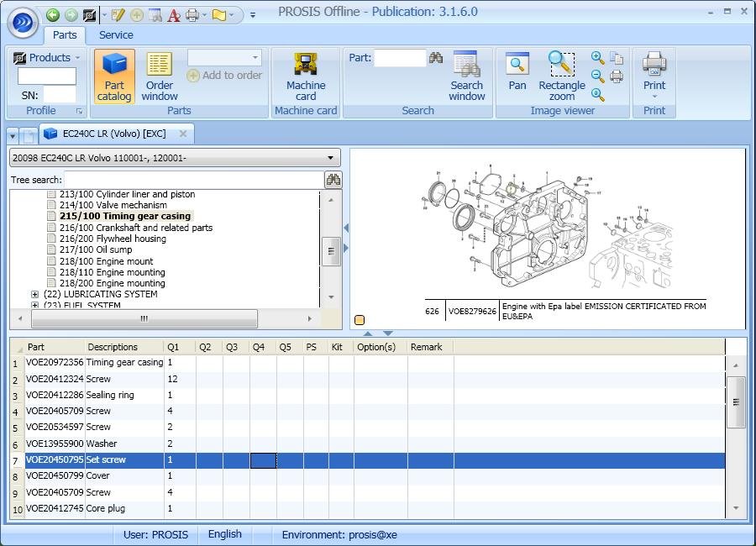Select 214/100 Valve mechanism tree item

(113, 205)
